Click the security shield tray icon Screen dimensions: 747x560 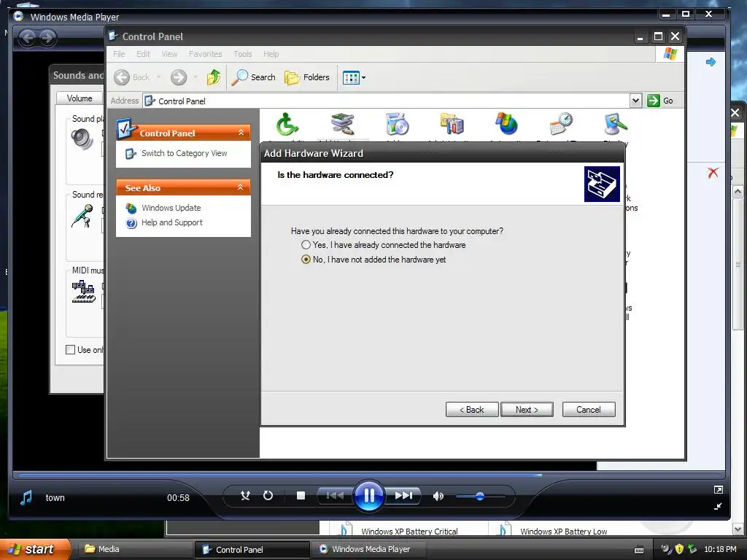coord(679,549)
